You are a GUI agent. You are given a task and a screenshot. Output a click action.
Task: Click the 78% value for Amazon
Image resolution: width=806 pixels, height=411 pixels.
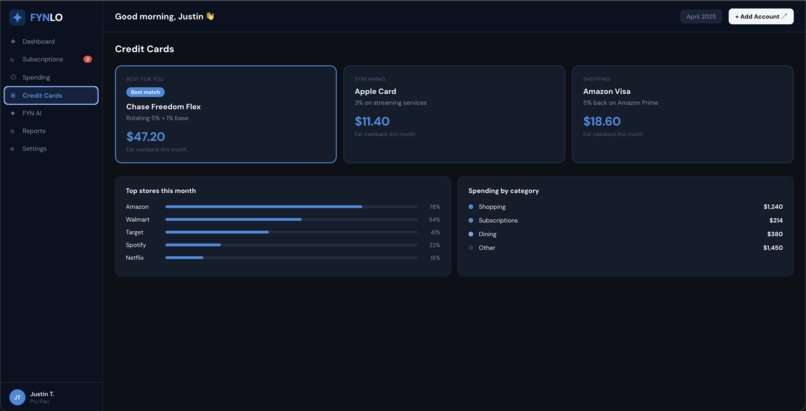[x=435, y=207]
